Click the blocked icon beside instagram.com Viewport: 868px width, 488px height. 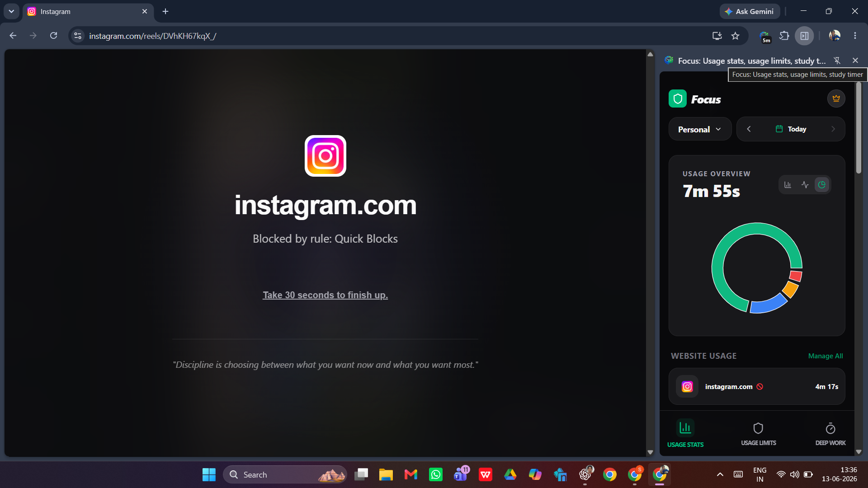pyautogui.click(x=760, y=387)
